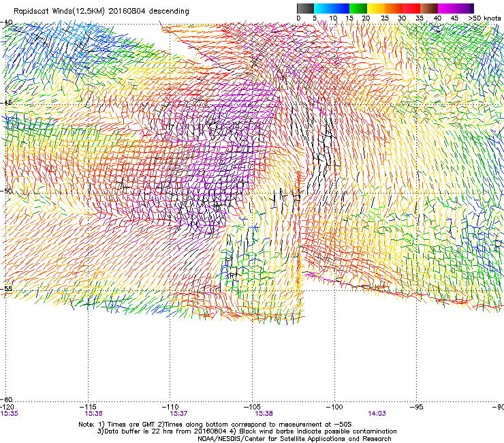Click the NOAA/NESDIS credit line

(294, 439)
